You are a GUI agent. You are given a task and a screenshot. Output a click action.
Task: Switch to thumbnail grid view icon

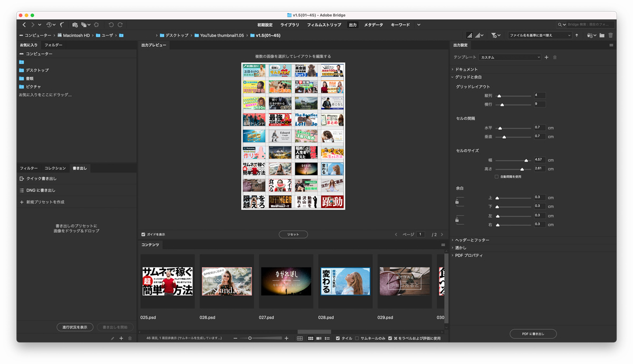[311, 338]
